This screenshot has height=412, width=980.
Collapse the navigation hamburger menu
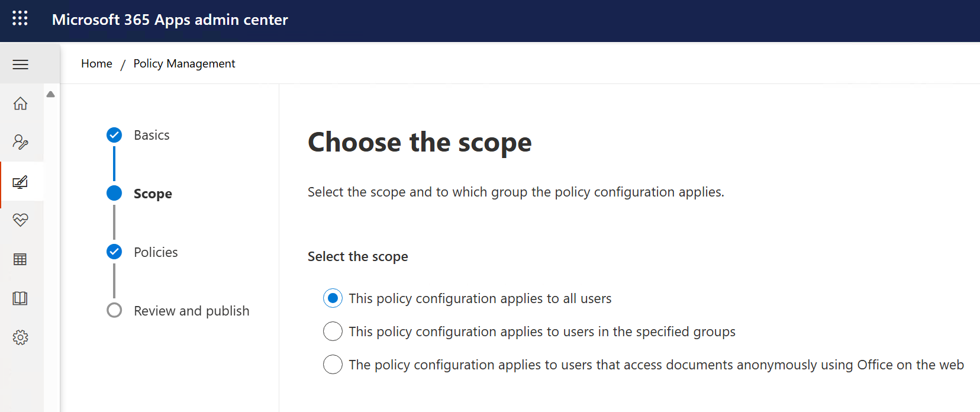[x=21, y=65]
